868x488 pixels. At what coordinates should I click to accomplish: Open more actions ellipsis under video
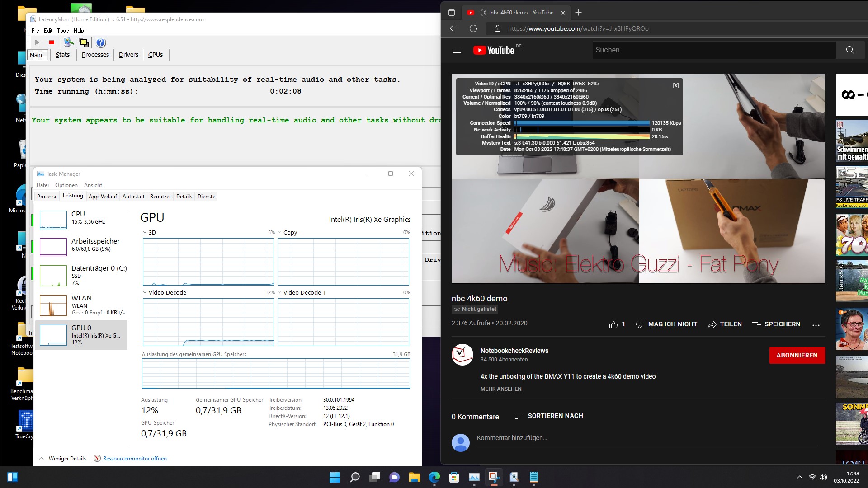816,324
